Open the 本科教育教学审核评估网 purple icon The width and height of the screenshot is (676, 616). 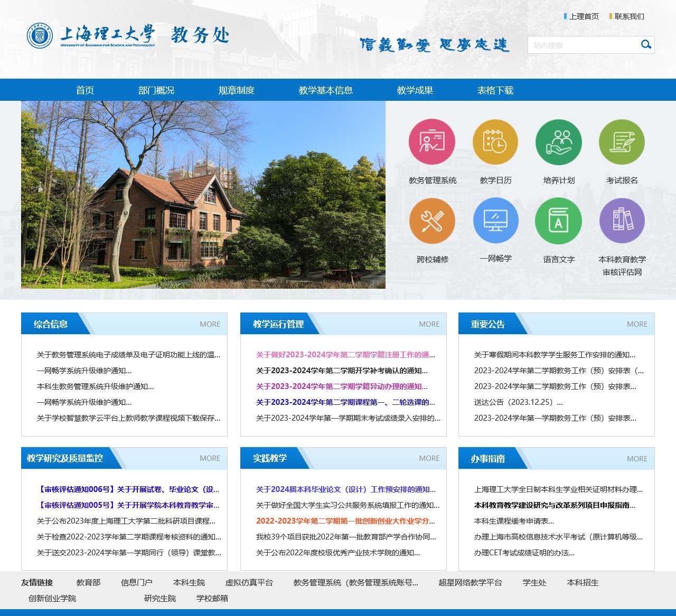click(622, 221)
